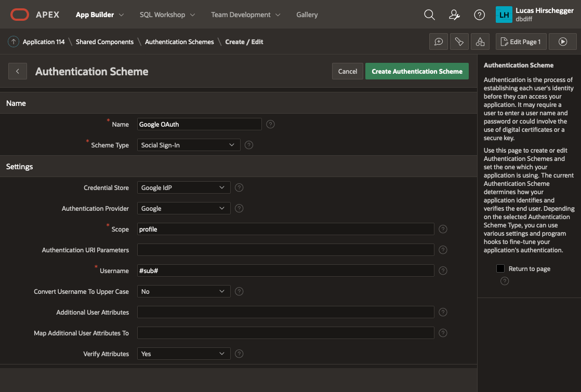This screenshot has width=581, height=392.
Task: Select the Shared Components shapes icon
Action: pyautogui.click(x=480, y=42)
